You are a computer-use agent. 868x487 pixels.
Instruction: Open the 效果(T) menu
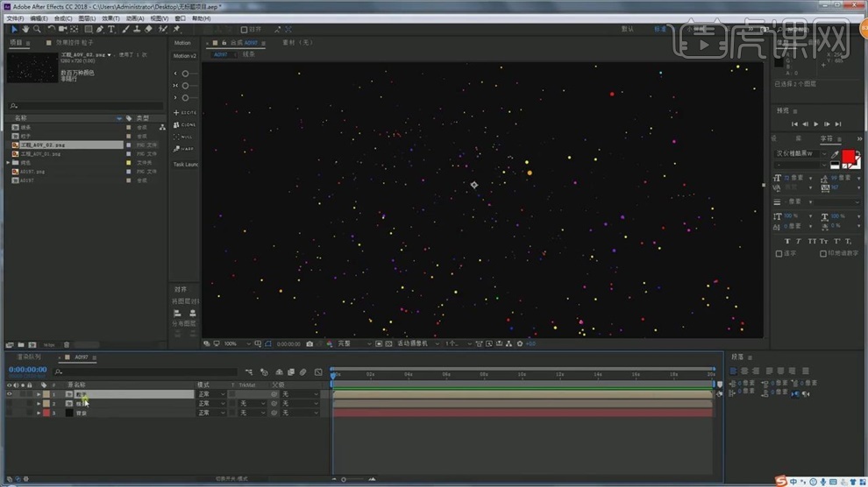click(x=110, y=18)
